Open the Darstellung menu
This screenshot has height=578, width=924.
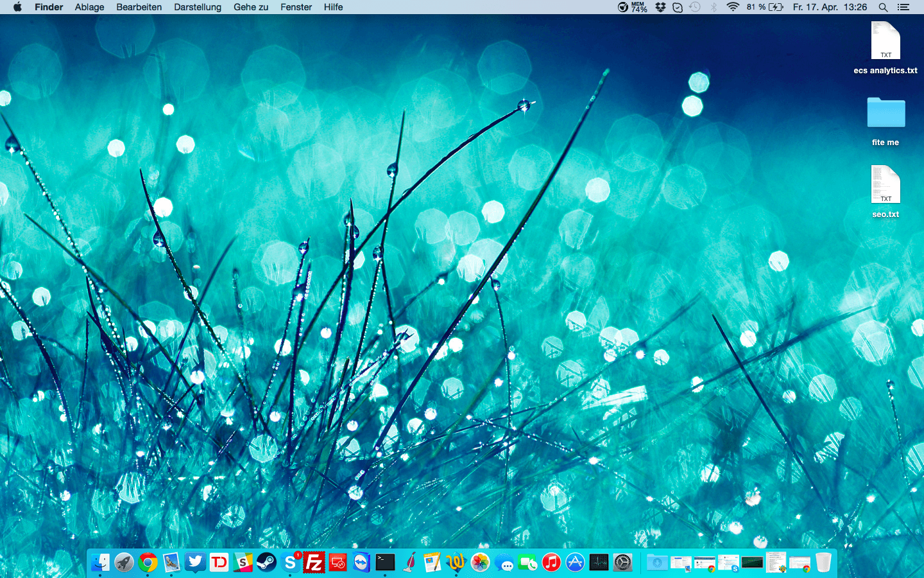[197, 7]
